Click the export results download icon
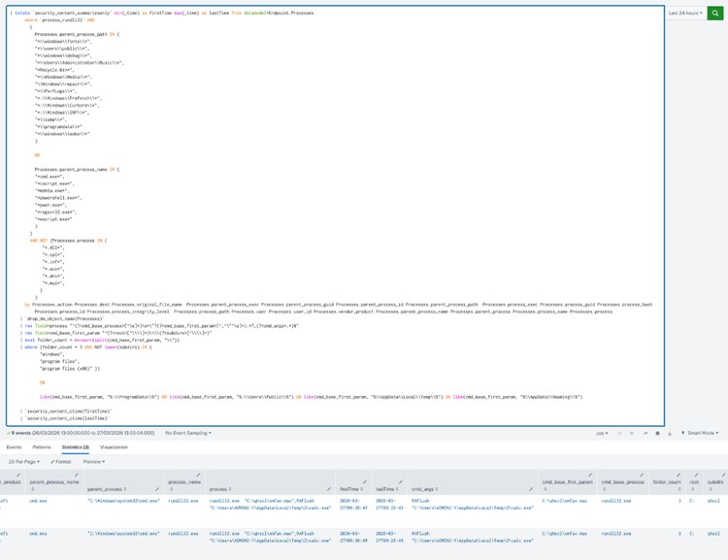728x560 pixels. pyautogui.click(x=670, y=433)
